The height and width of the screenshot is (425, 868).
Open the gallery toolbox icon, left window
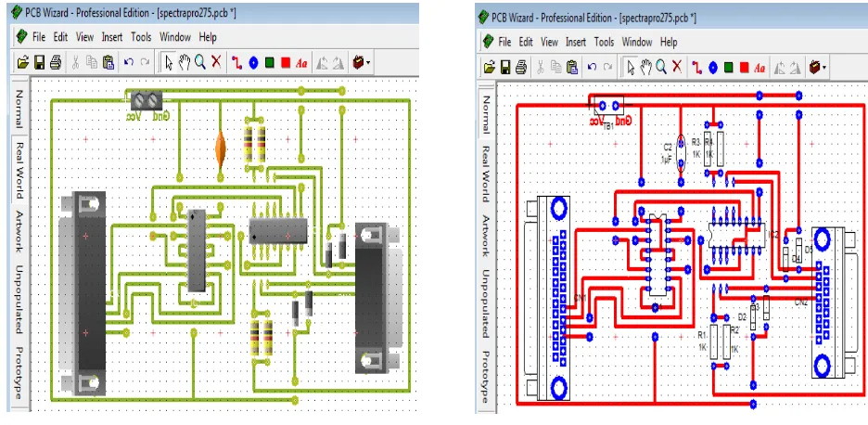(x=358, y=62)
